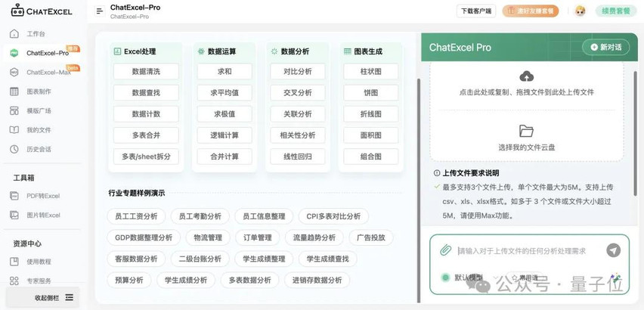The width and height of the screenshot is (644, 310).
Task: Send the message with the paper plane icon
Action: tap(614, 250)
